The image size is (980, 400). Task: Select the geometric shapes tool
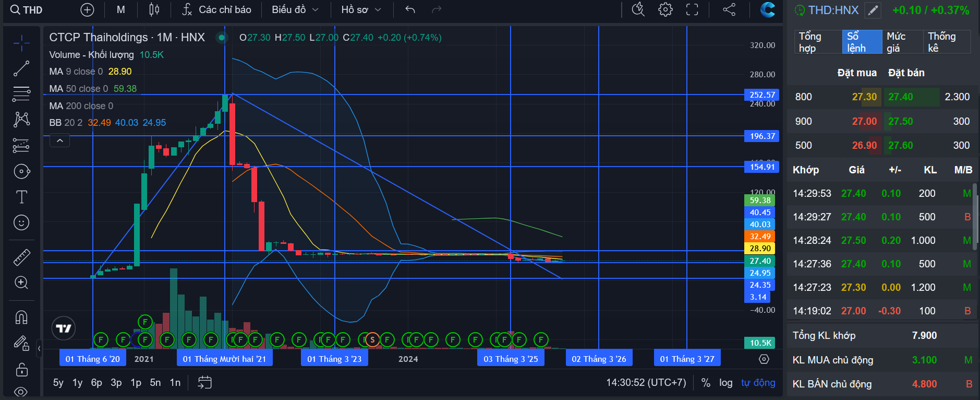[x=21, y=171]
